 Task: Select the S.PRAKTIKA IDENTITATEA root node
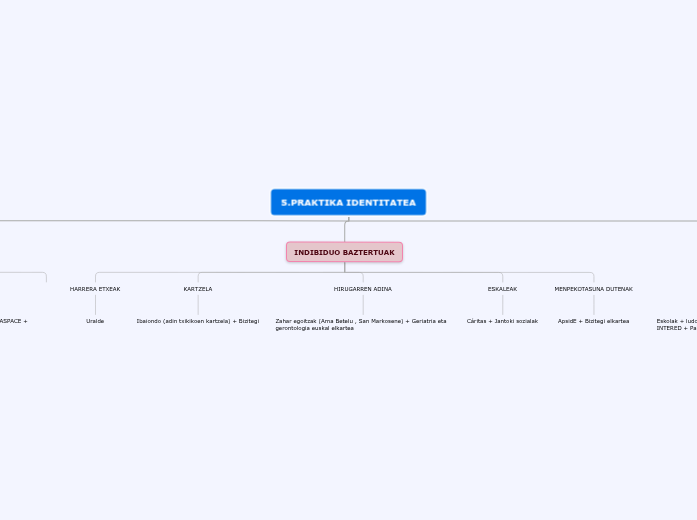pyautogui.click(x=348, y=202)
